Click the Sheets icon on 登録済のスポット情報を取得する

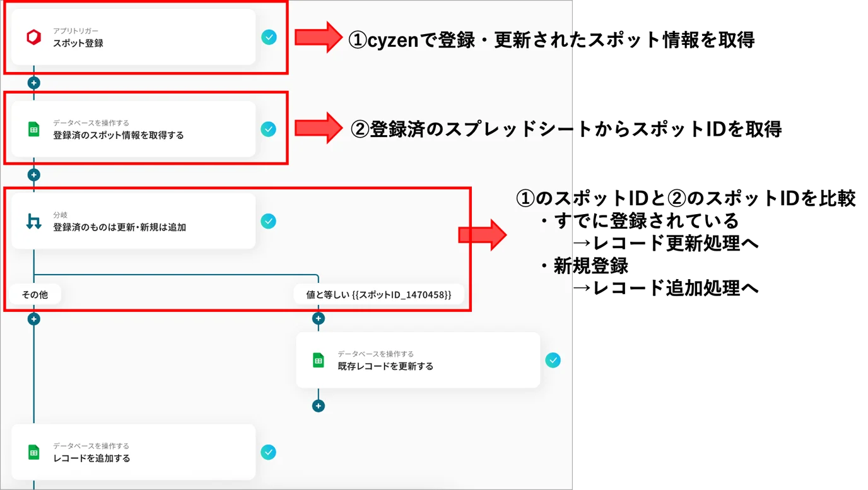point(34,129)
